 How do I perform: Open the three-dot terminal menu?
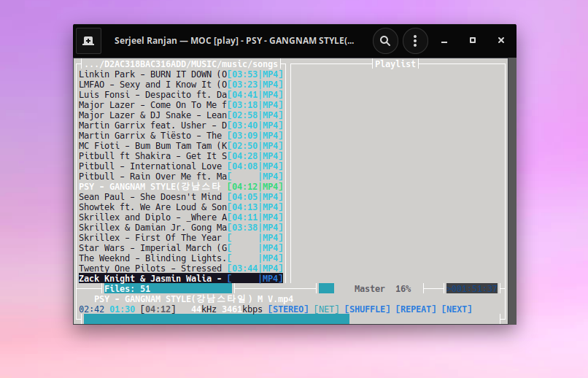(x=415, y=41)
